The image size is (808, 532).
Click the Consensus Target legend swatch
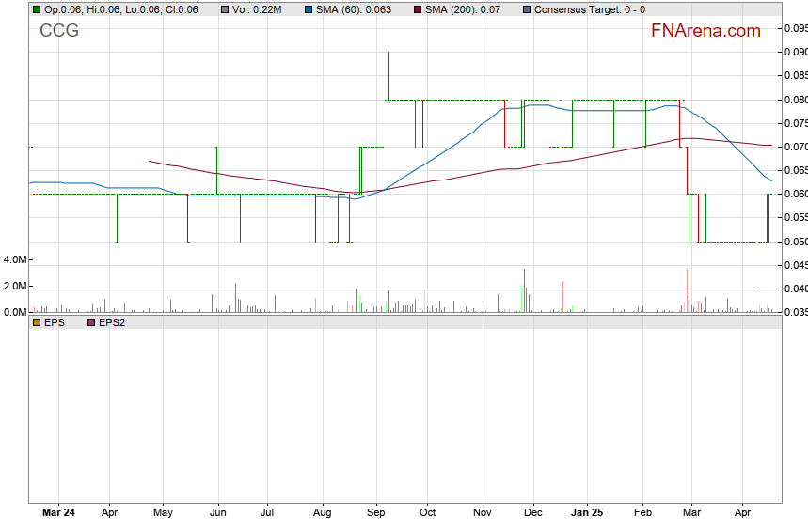coord(526,9)
